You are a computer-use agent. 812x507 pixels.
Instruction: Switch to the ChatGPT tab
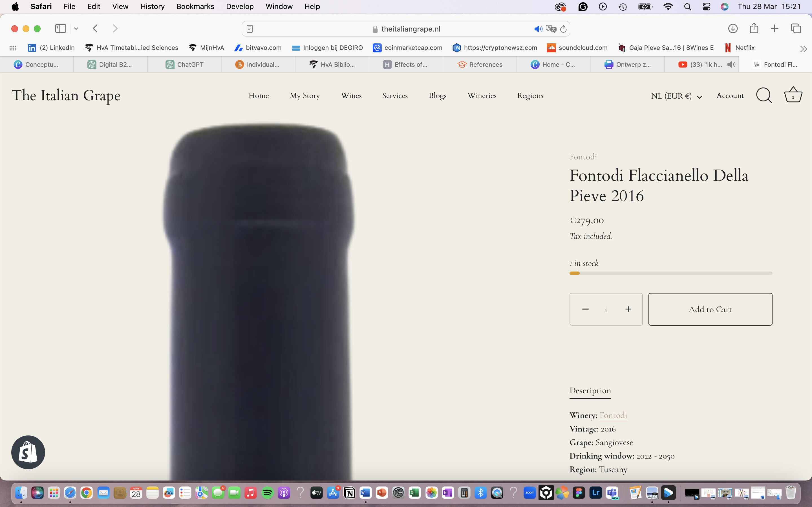(184, 65)
